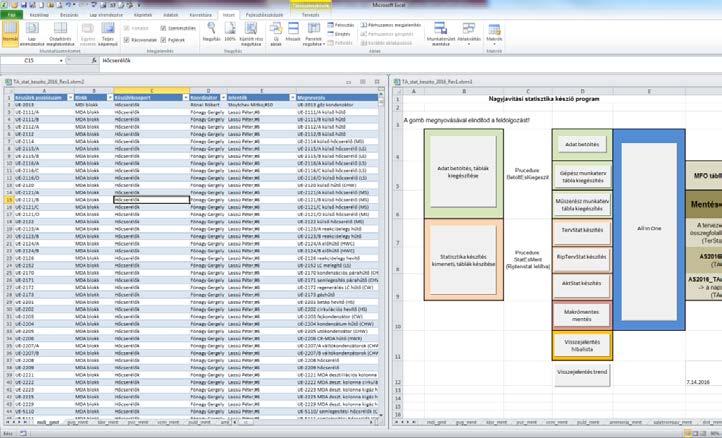Screen dimensions: 722x438
Task: Toggle the Rácsvonalak checkbox
Action: [127, 40]
